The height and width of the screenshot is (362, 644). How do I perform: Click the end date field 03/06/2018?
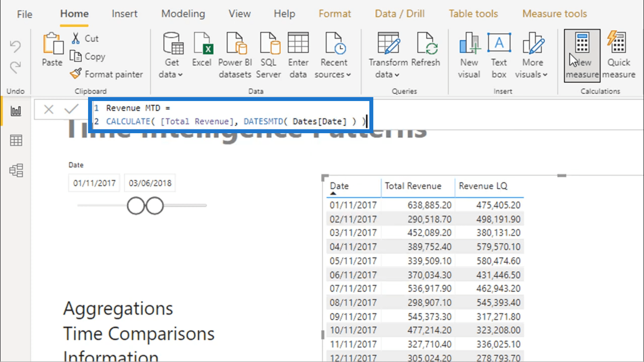[x=150, y=183]
